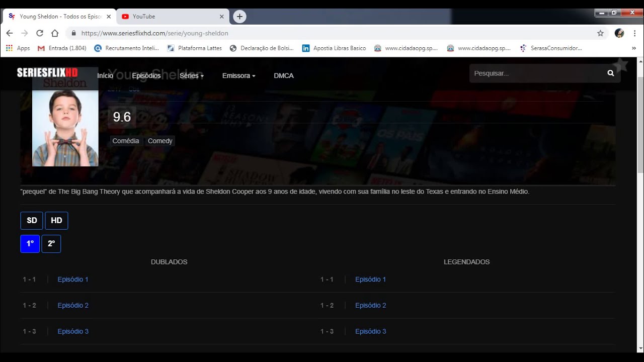The height and width of the screenshot is (362, 644).
Task: Open dubbed Episódio 1
Action: pyautogui.click(x=73, y=280)
